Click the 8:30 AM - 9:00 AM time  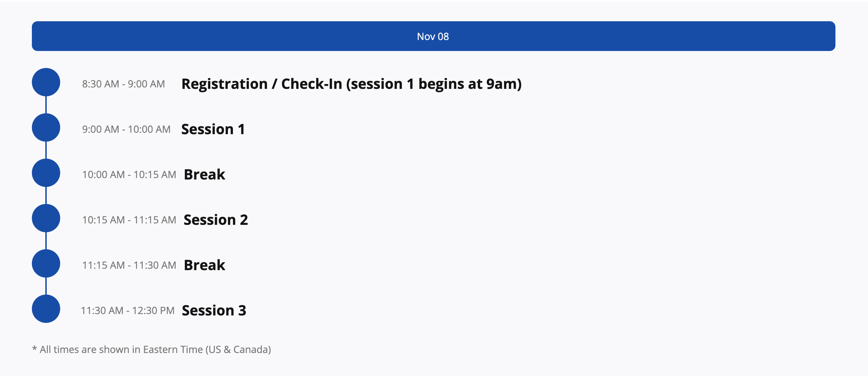click(x=124, y=84)
